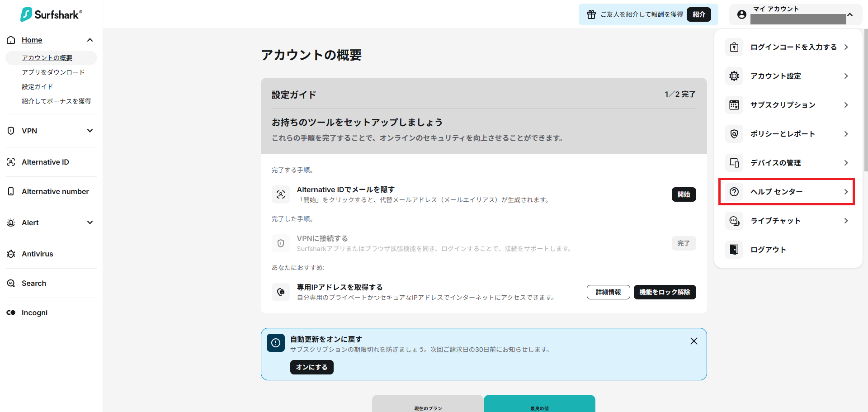868x412 pixels.
Task: Click the ポリシーとレポート icon
Action: [734, 134]
